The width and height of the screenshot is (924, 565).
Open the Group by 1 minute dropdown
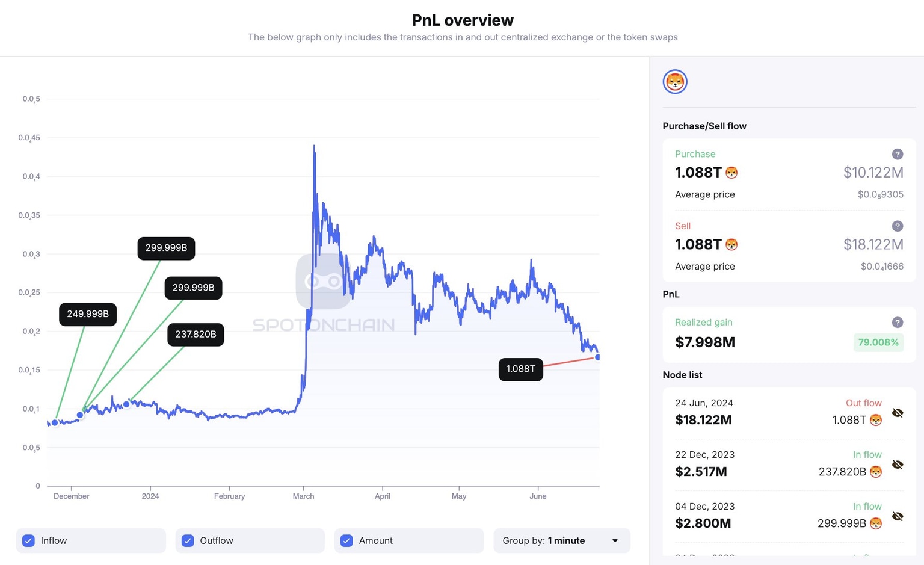[561, 540]
